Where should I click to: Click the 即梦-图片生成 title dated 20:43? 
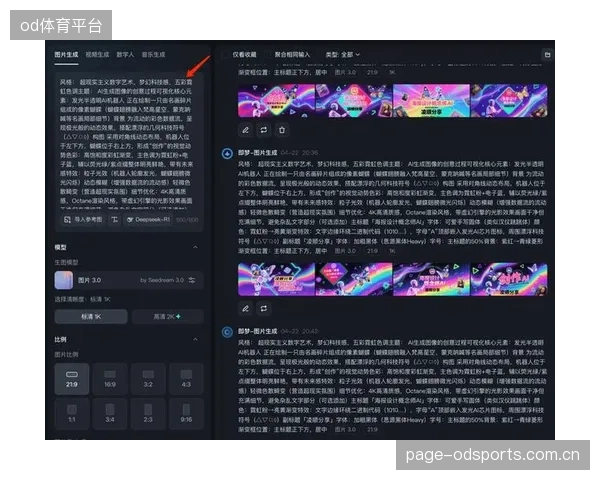[258, 331]
